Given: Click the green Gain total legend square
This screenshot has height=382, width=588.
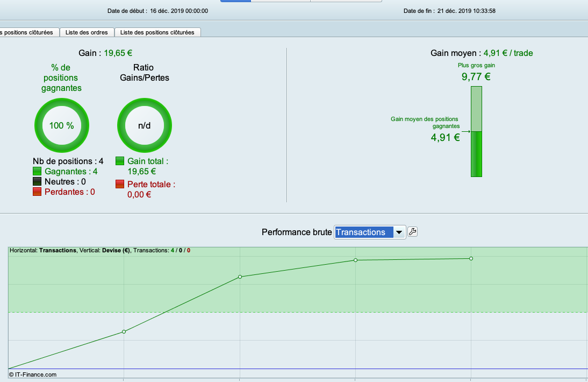Looking at the screenshot, I should [120, 161].
